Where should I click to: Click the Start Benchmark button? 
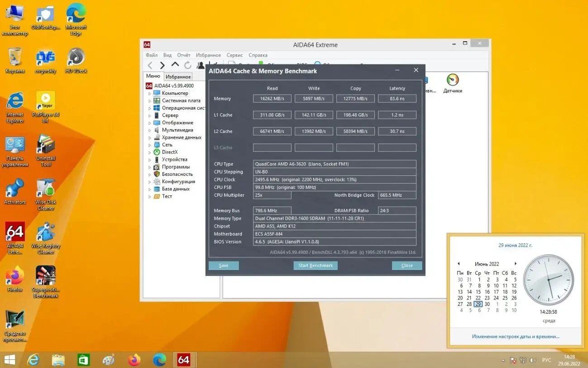click(316, 266)
